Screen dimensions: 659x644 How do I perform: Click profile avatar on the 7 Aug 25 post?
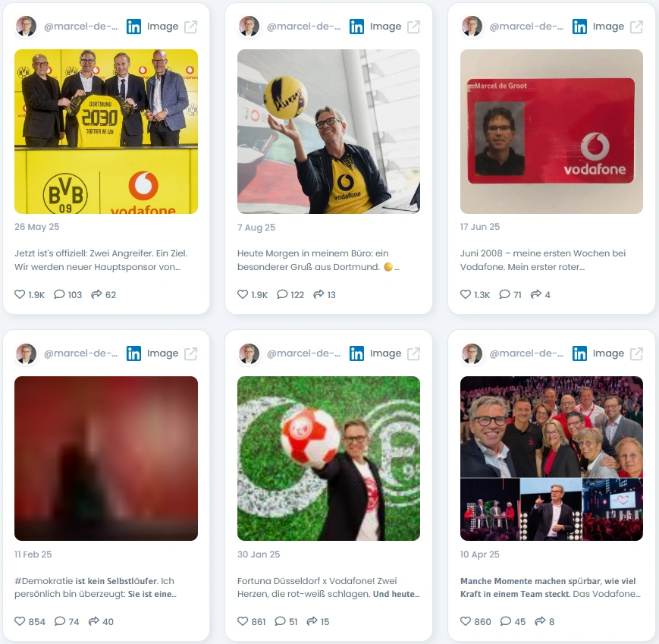(x=249, y=27)
